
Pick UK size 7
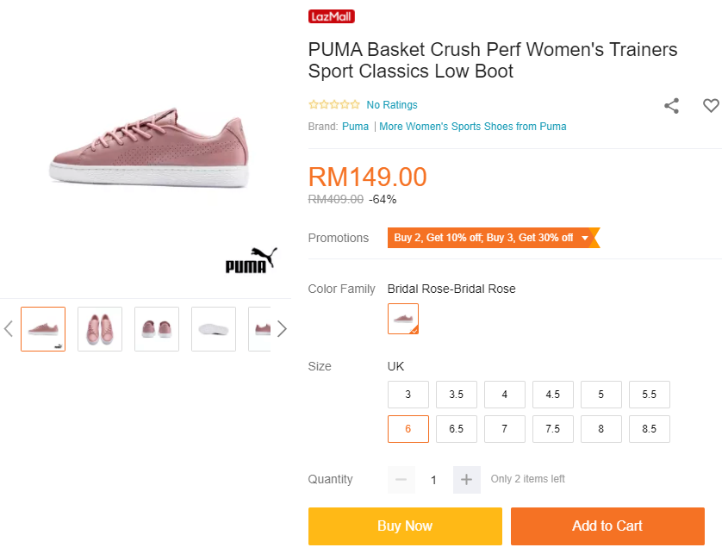pyautogui.click(x=505, y=429)
